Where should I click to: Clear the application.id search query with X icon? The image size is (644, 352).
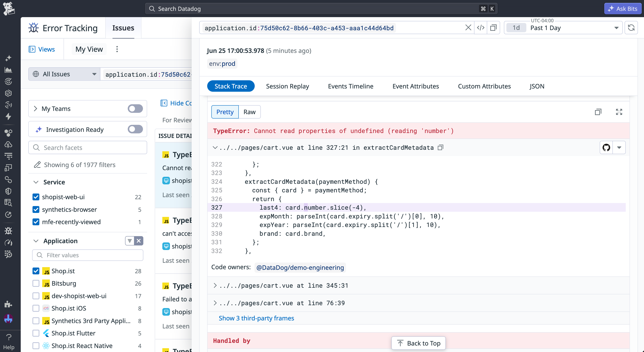[x=468, y=28]
